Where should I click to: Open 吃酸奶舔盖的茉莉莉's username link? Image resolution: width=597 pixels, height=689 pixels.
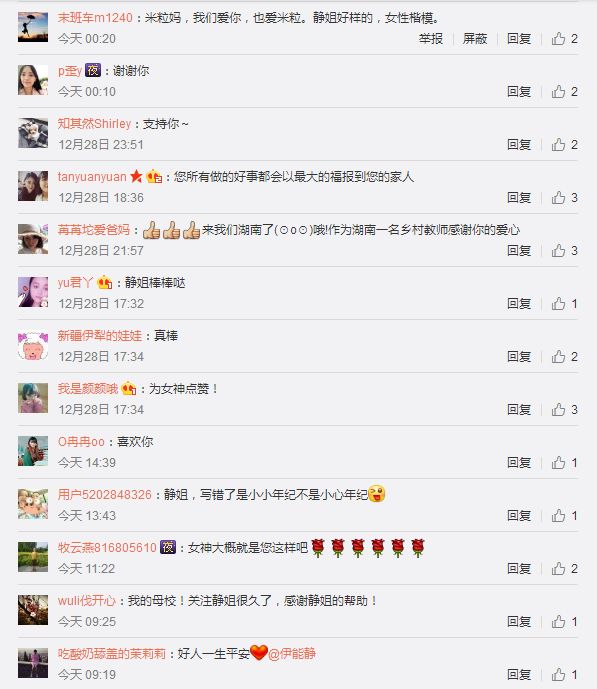coord(112,654)
